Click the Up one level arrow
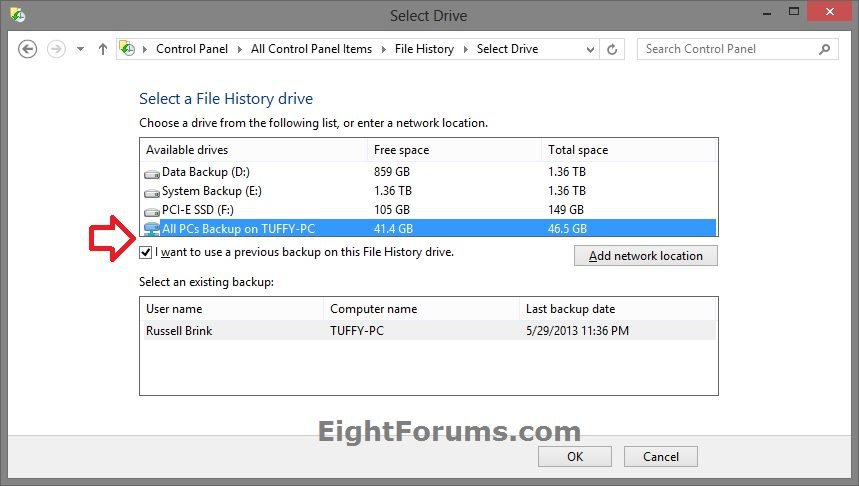Viewport: 859px width, 486px height. [x=102, y=49]
